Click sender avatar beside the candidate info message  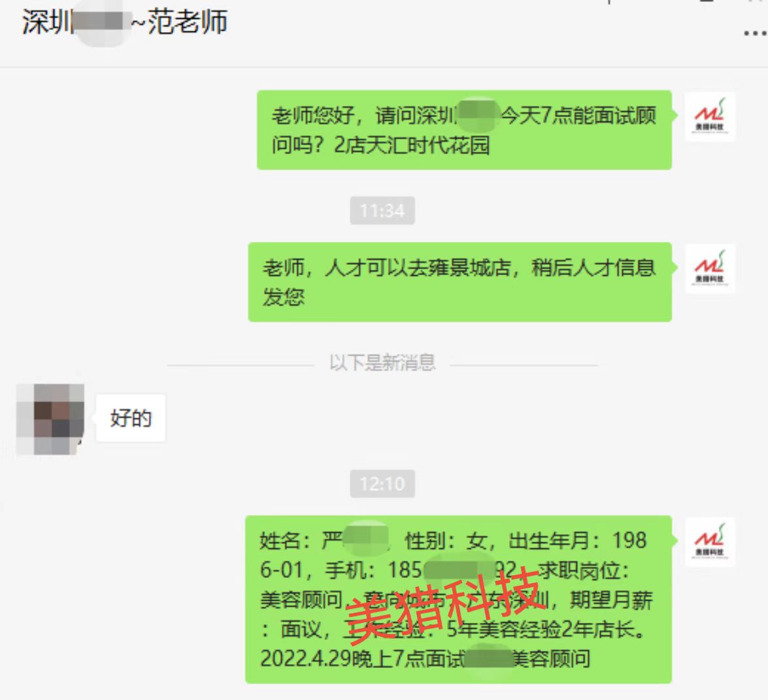710,542
